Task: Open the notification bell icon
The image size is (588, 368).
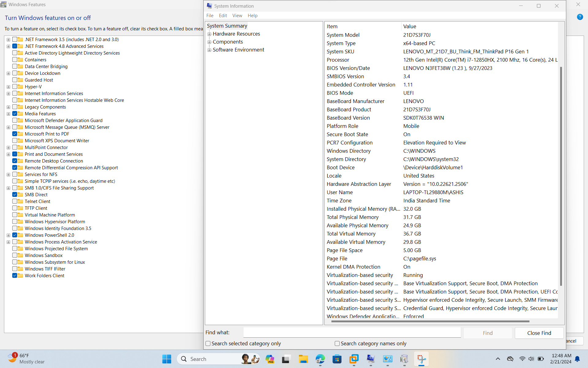Action: click(x=577, y=359)
